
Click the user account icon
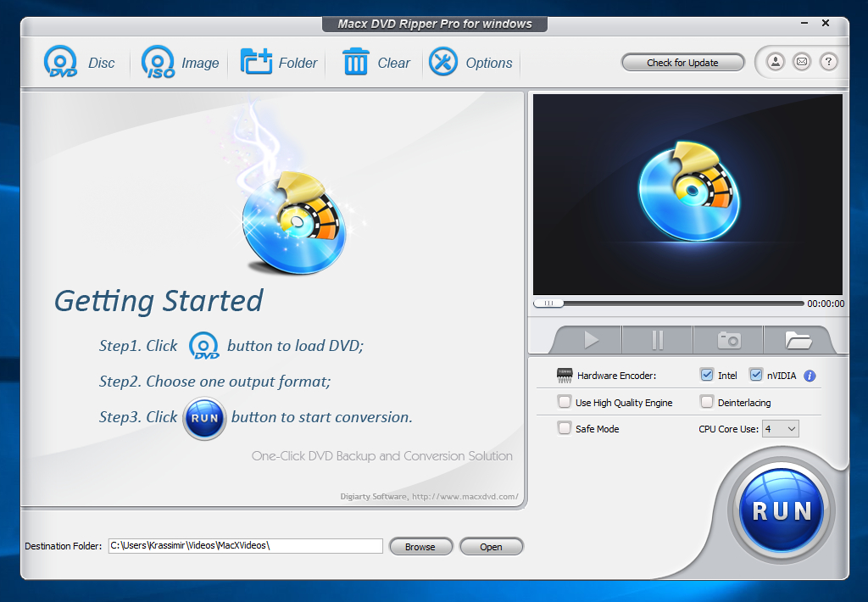tap(775, 62)
